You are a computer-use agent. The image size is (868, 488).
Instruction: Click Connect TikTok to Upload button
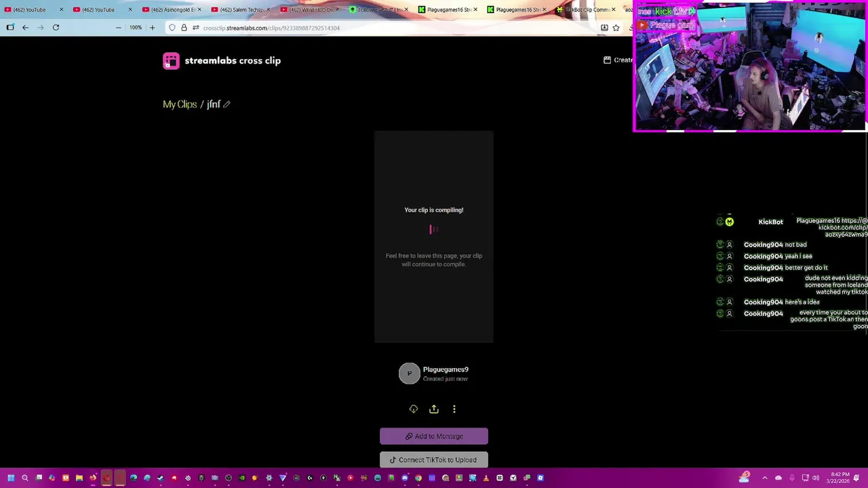pyautogui.click(x=434, y=460)
